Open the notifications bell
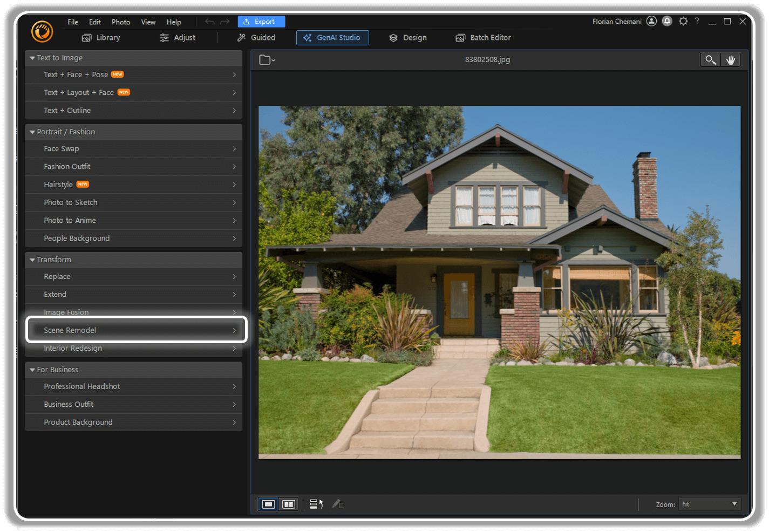This screenshot has width=769, height=532. point(667,21)
